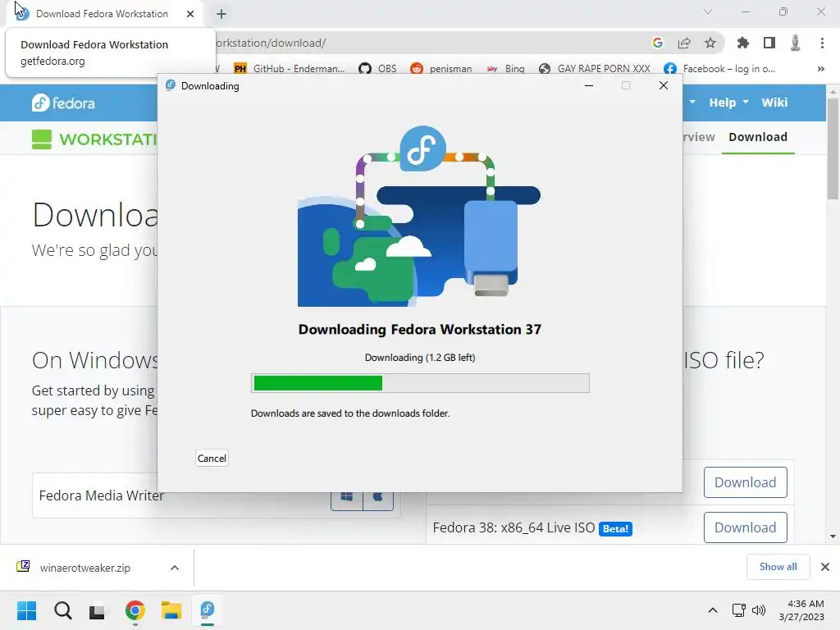Open a new browser tab
The width and height of the screenshot is (840, 630).
(x=221, y=14)
